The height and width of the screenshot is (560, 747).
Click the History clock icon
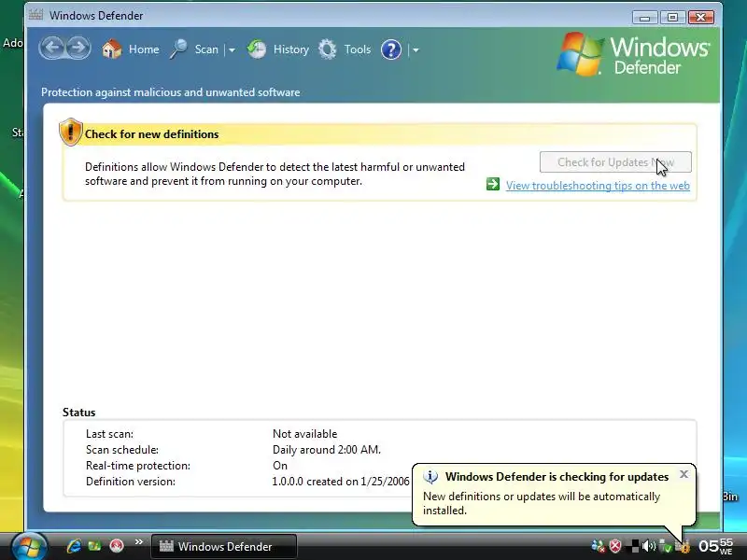pyautogui.click(x=257, y=49)
